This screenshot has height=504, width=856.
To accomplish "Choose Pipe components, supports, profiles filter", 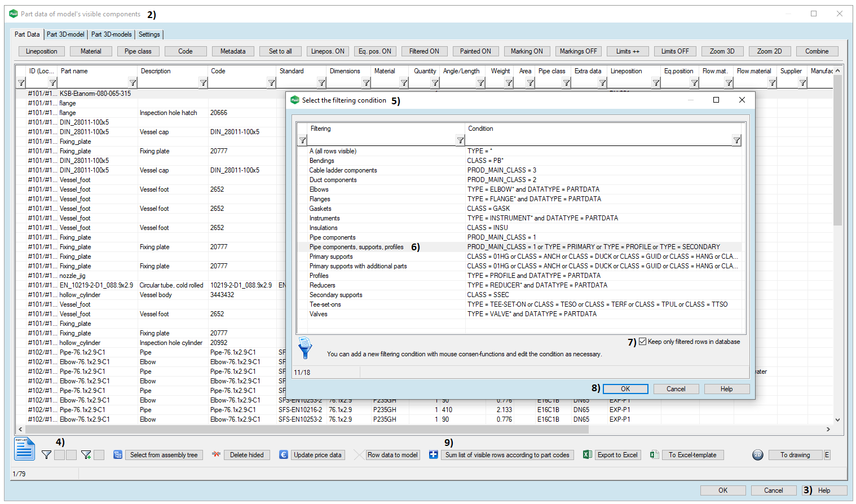I will click(x=356, y=247).
